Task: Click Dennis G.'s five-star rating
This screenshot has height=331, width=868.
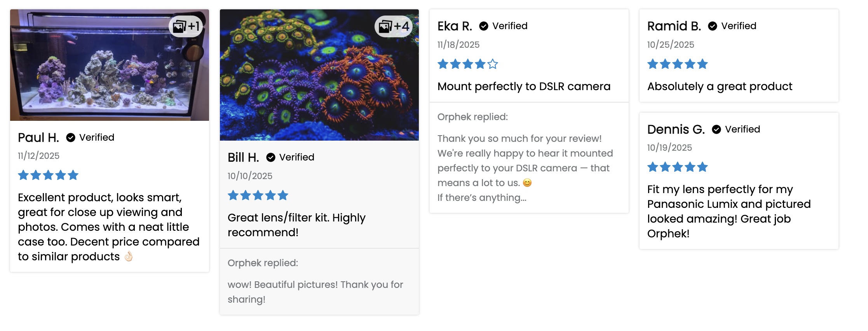Action: pyautogui.click(x=677, y=167)
